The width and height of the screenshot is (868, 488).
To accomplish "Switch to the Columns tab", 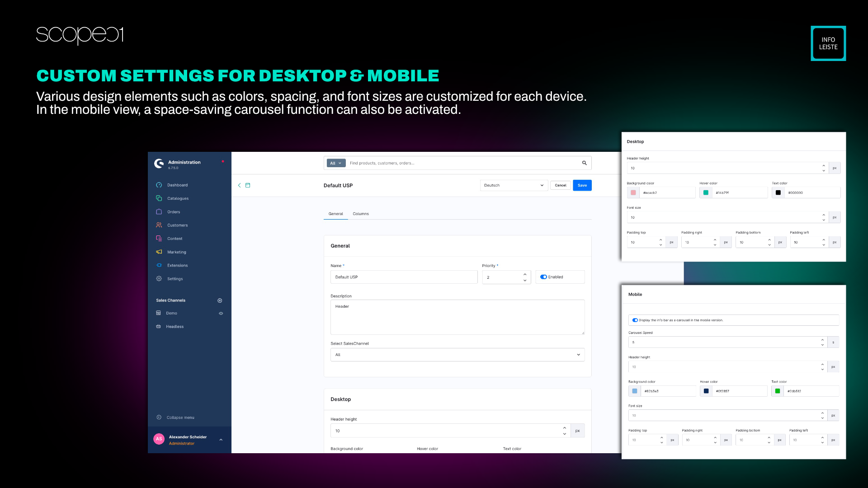I will coord(361,214).
